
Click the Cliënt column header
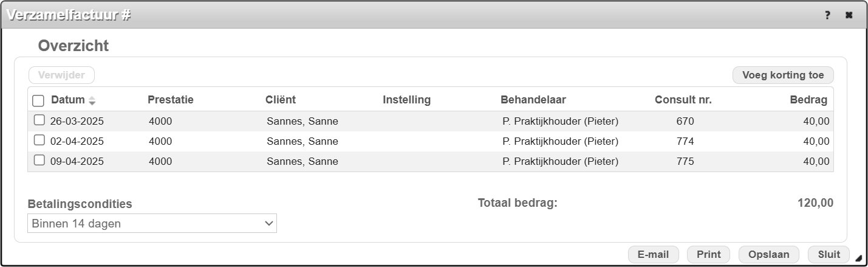click(x=281, y=100)
